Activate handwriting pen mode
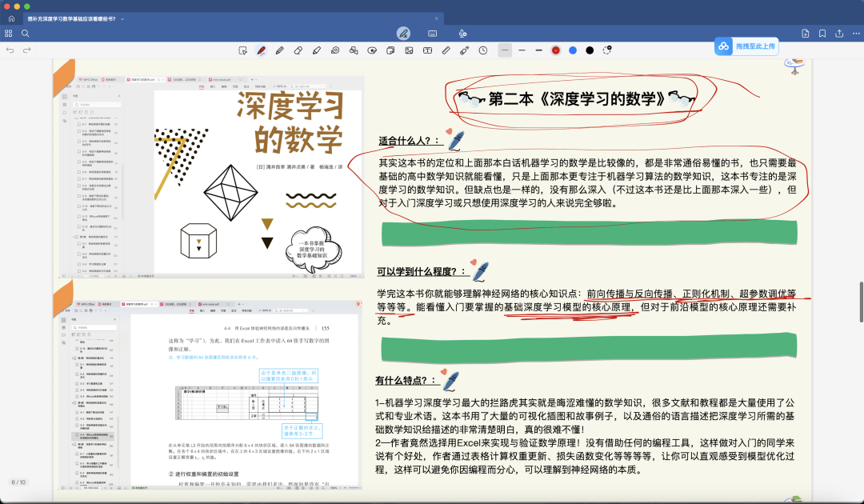Image resolution: width=864 pixels, height=504 pixels. click(403, 34)
